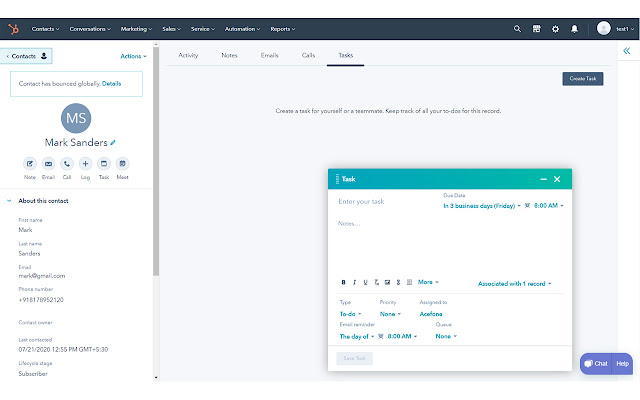Open the Email reminder time dropdown
The image size is (640, 400).
[x=402, y=336]
